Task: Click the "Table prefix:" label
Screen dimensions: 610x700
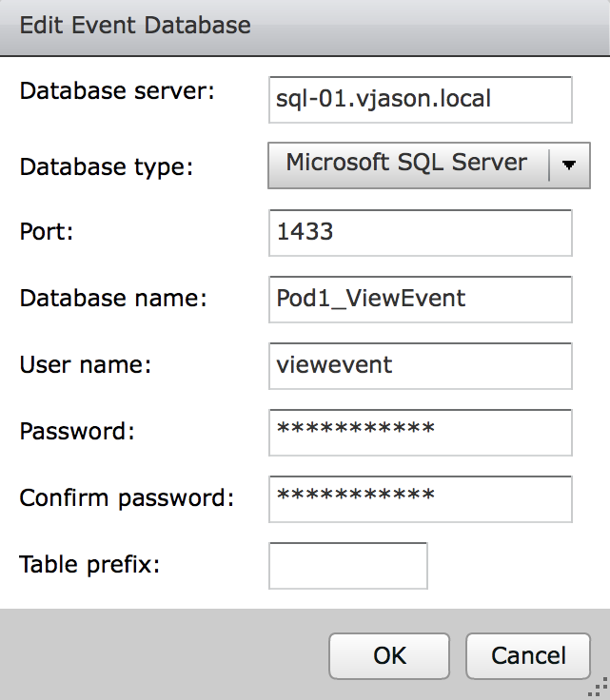Action: tap(89, 564)
